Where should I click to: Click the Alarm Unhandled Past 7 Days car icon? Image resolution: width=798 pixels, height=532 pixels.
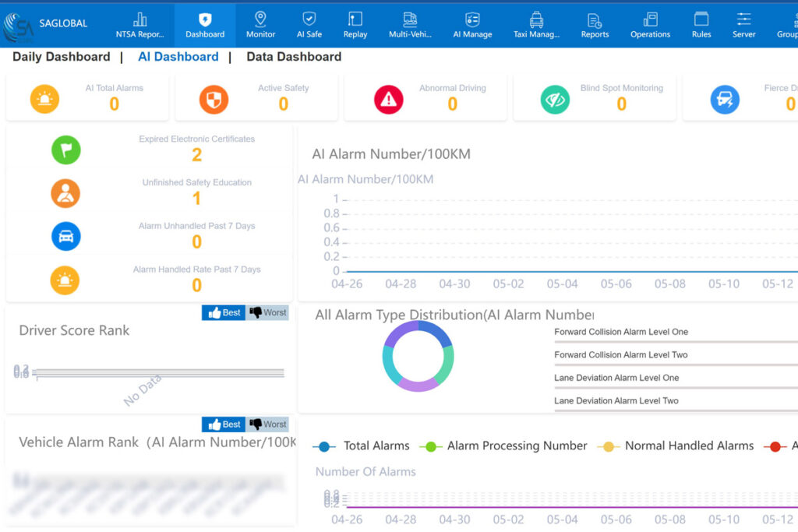coord(66,237)
